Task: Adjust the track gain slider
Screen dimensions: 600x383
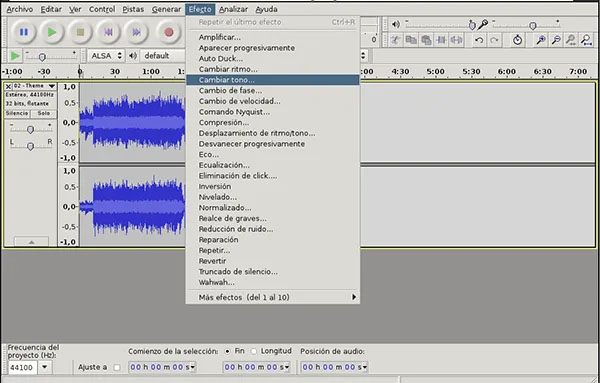Action: (31, 129)
